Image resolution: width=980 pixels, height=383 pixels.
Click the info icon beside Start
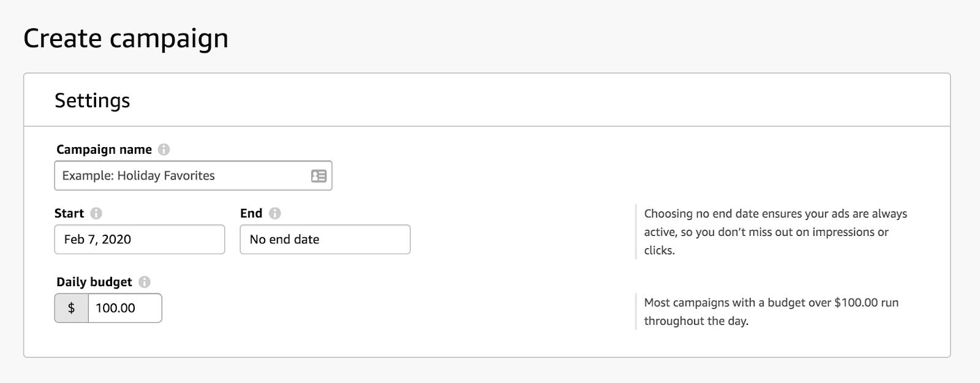(96, 213)
